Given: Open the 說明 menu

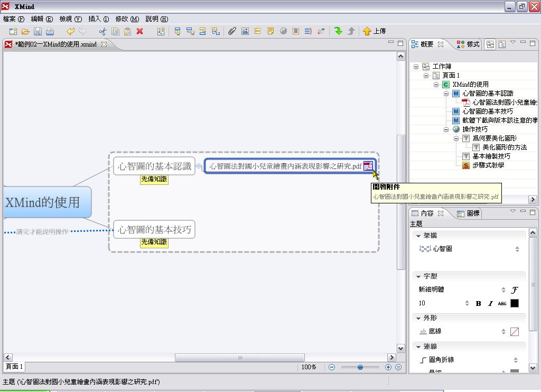Looking at the screenshot, I should 156,19.
